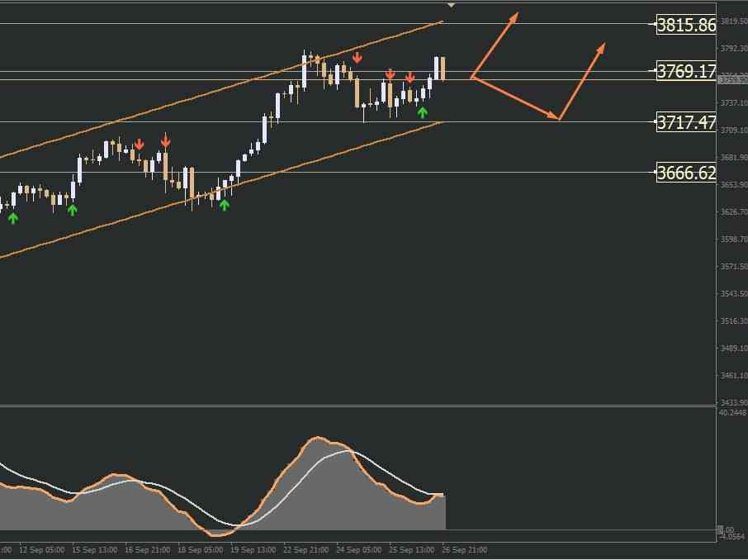Click the 24 Sep 05:00 time label
This screenshot has height=560, width=748.
[359, 550]
